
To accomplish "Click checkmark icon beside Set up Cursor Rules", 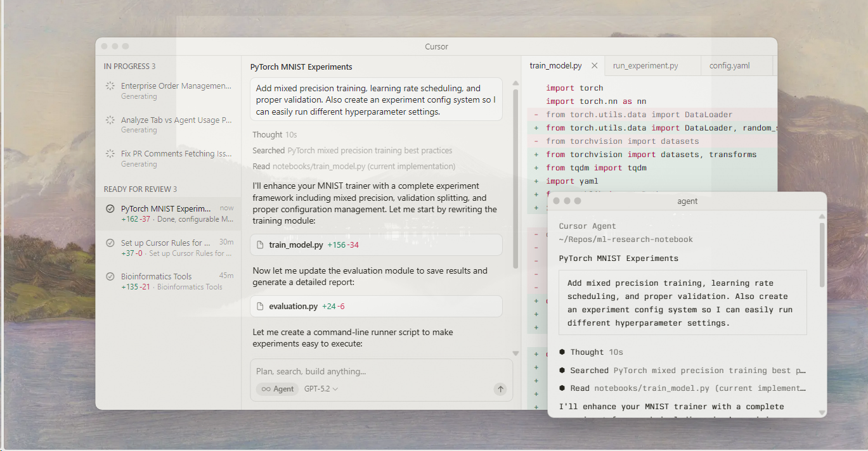I will 110,243.
